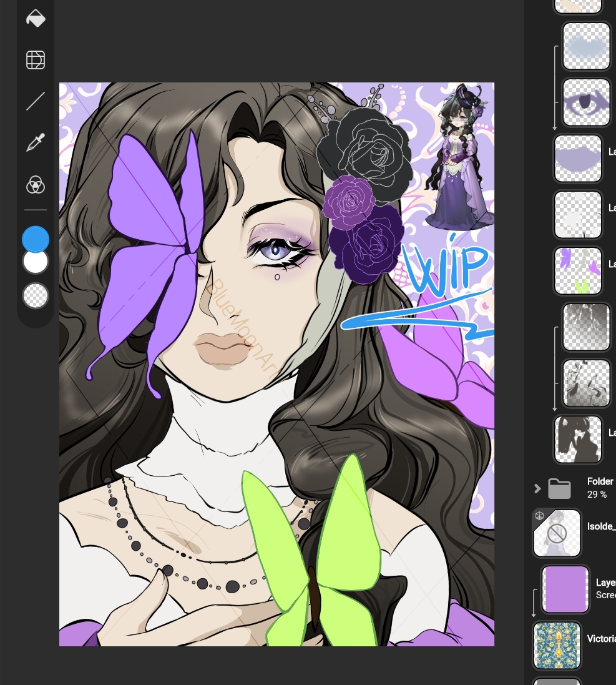Expand the Folder group chevron
The width and height of the screenshot is (616, 685).
point(537,488)
